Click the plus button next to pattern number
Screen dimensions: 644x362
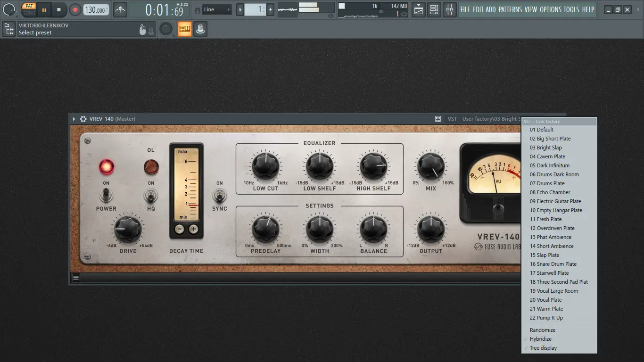point(270,9)
